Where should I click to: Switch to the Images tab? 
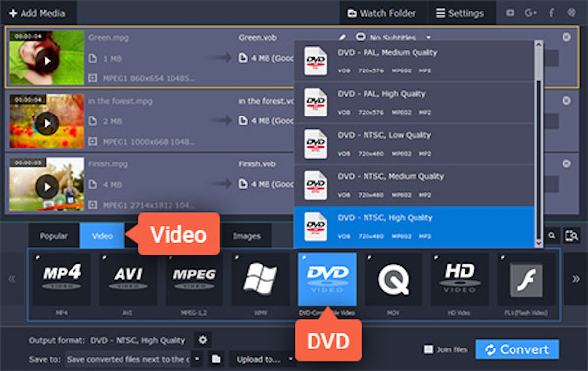click(x=246, y=236)
